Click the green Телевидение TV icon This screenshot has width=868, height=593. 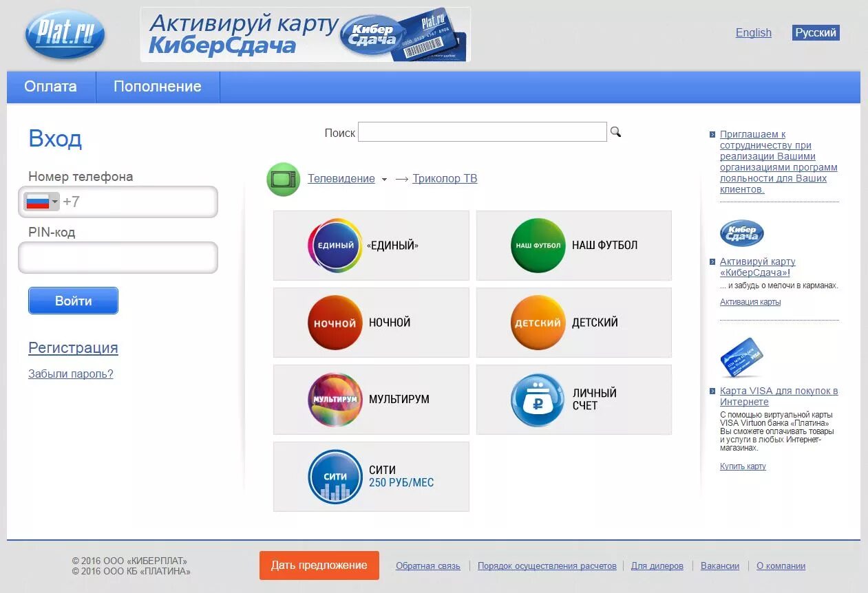point(284,179)
